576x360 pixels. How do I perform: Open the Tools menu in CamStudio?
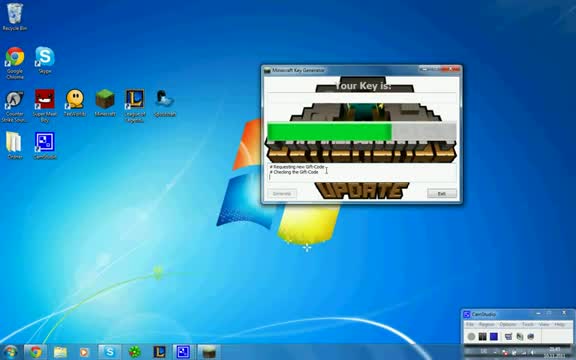click(x=528, y=325)
